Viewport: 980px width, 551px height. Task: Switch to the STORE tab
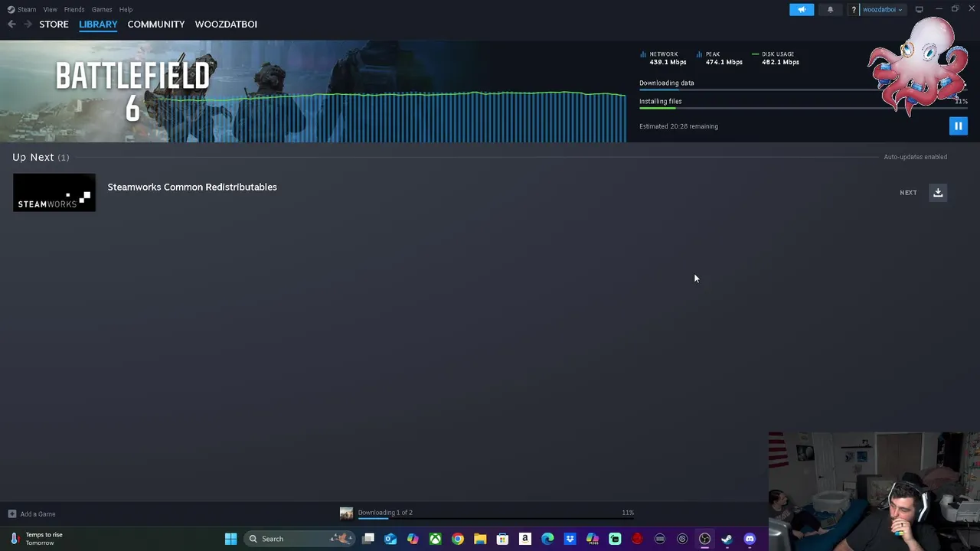(54, 24)
